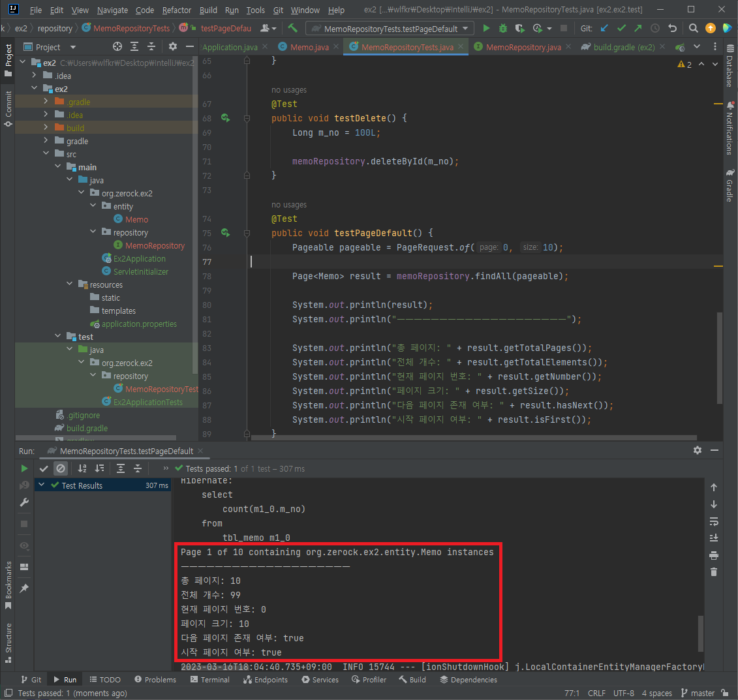Viewport: 738px width, 700px height.
Task: Collapse the entity package
Action: tap(93, 205)
